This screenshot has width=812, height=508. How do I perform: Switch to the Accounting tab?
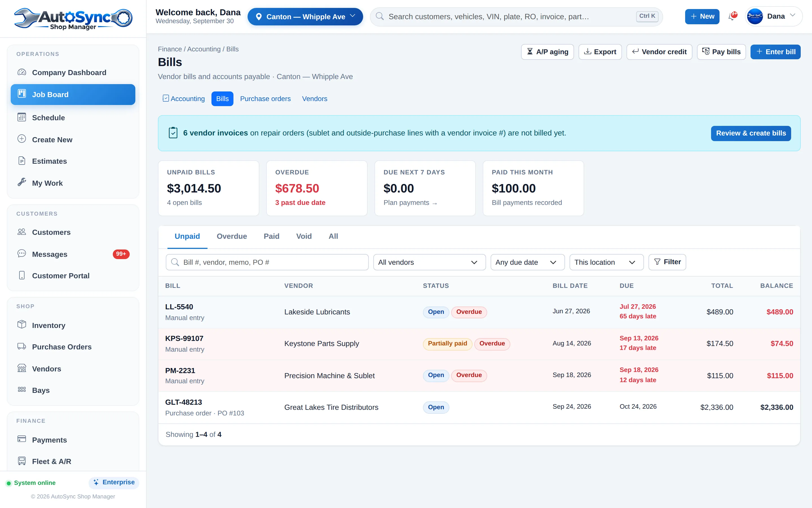click(x=184, y=98)
